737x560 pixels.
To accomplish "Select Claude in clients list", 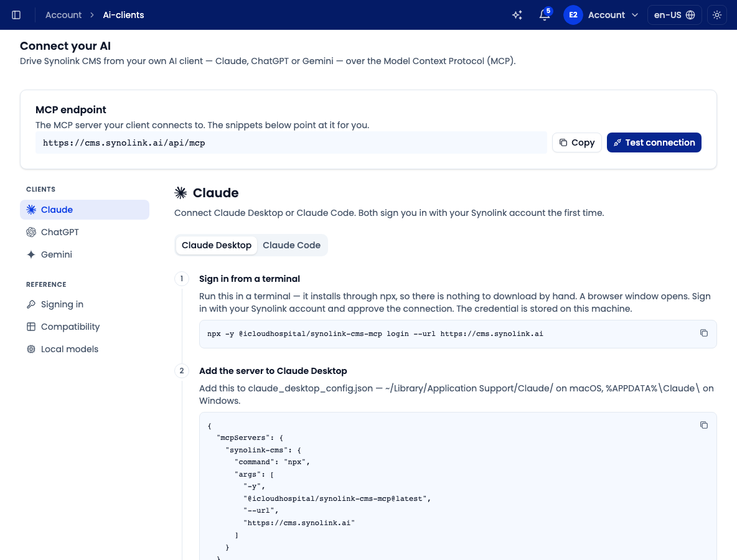I will 85,210.
